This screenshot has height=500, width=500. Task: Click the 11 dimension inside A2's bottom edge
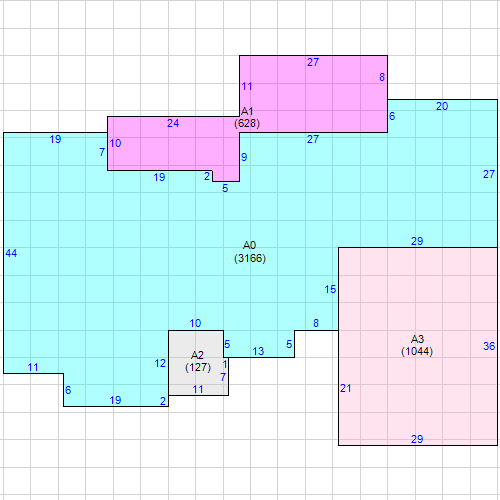pyautogui.click(x=198, y=389)
